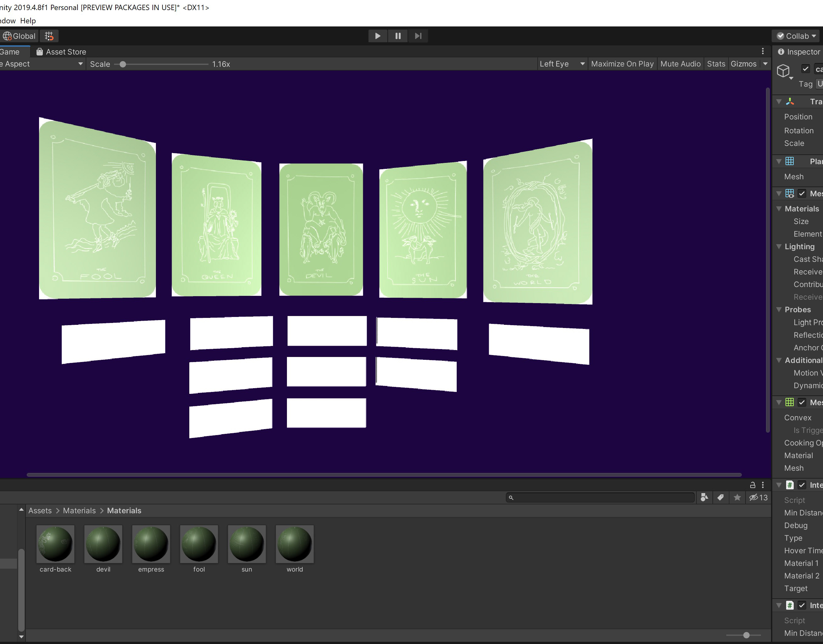The width and height of the screenshot is (823, 644).
Task: Toggle the GameObject active checkbox
Action: (x=805, y=69)
